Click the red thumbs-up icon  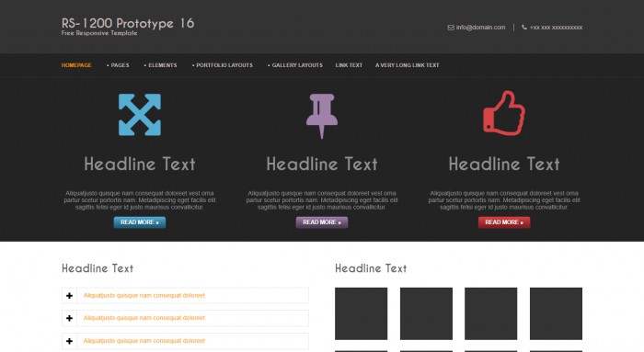[504, 113]
